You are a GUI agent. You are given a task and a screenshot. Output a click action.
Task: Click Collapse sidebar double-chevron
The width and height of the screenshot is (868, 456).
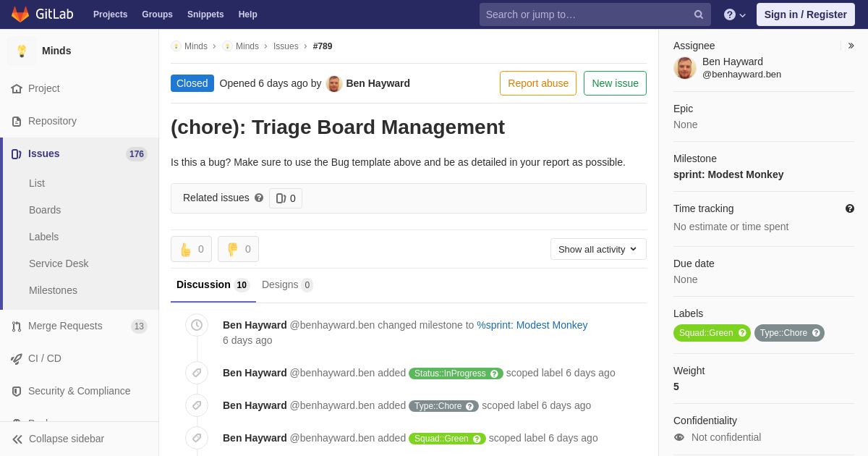pos(17,439)
